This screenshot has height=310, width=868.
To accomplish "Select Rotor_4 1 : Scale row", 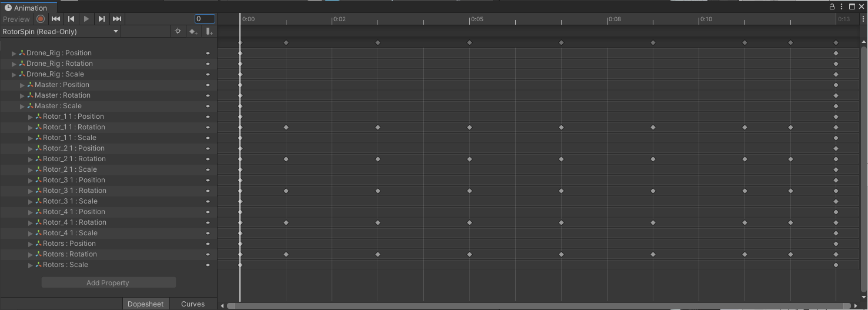I will (x=108, y=233).
